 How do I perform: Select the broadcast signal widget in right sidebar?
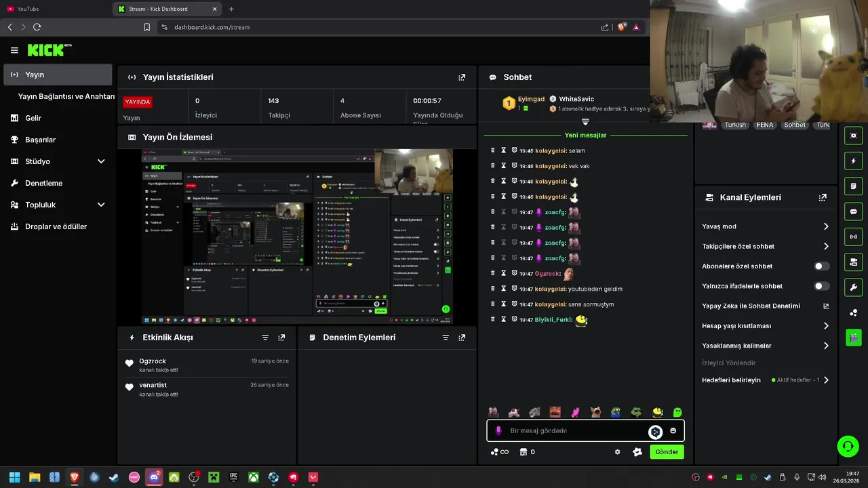[853, 237]
